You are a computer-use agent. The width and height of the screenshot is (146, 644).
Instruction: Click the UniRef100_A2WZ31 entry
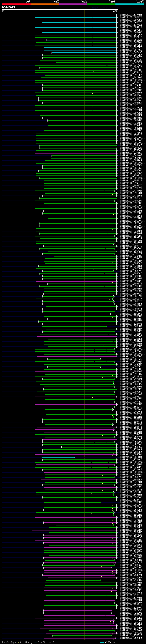131,376
